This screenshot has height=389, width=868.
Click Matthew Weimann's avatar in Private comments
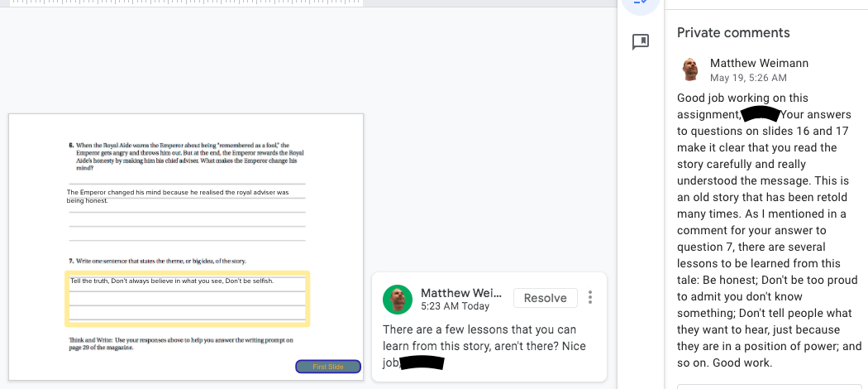click(690, 70)
